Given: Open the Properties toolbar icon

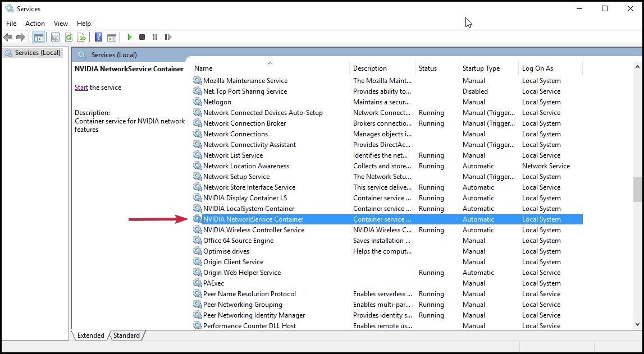Looking at the screenshot, I should click(55, 37).
